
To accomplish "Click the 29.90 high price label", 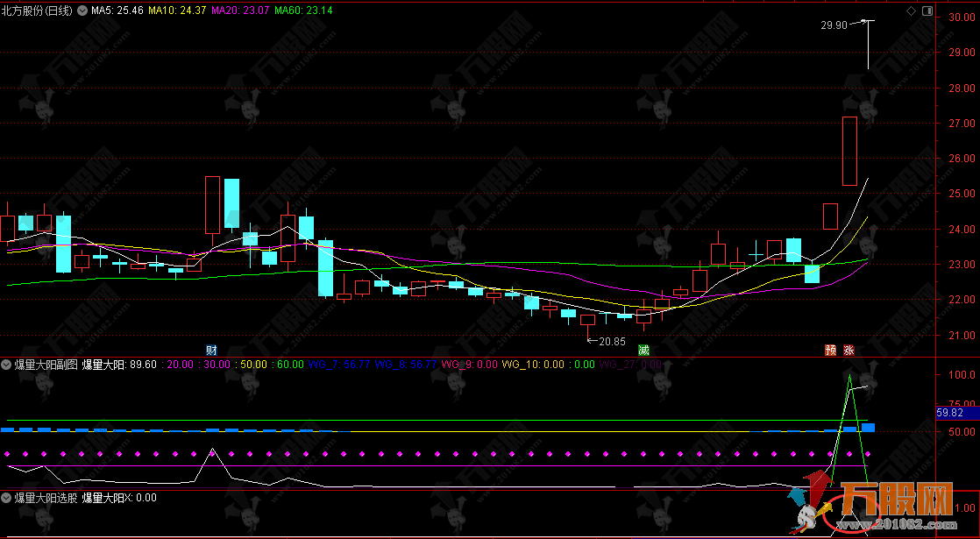I will [834, 25].
